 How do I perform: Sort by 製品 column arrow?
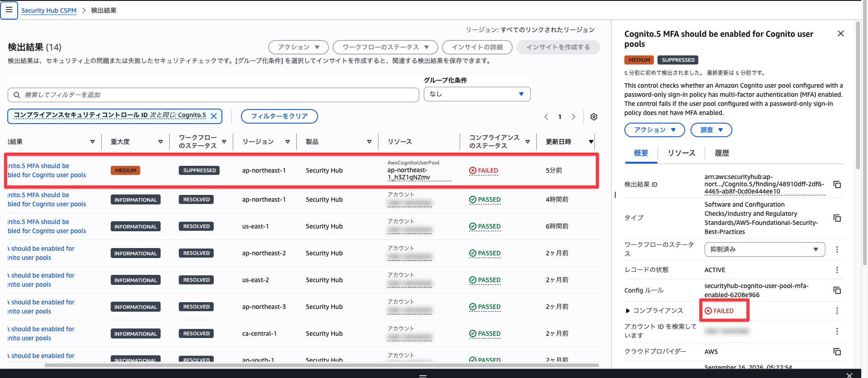pos(369,142)
